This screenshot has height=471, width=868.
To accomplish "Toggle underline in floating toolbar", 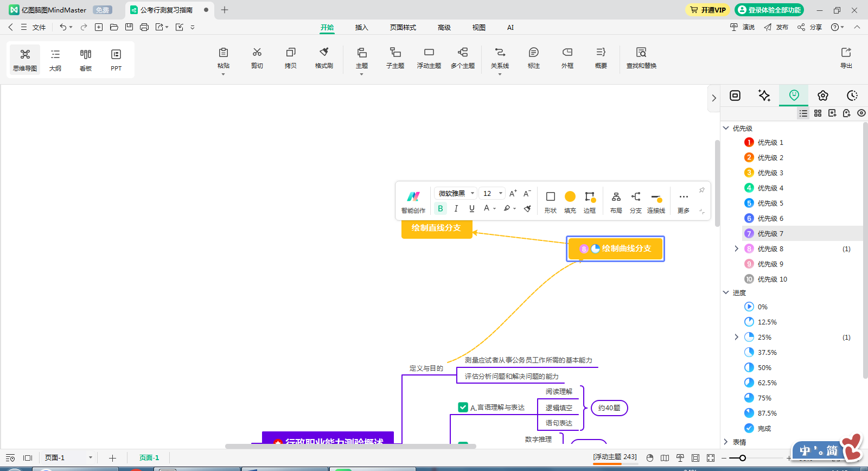I will pos(472,208).
